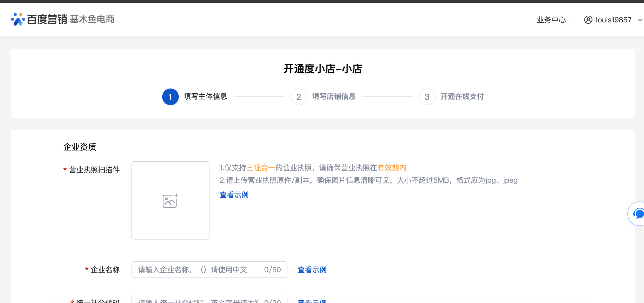
Task: Open the 业务中心 menu
Action: click(x=551, y=20)
